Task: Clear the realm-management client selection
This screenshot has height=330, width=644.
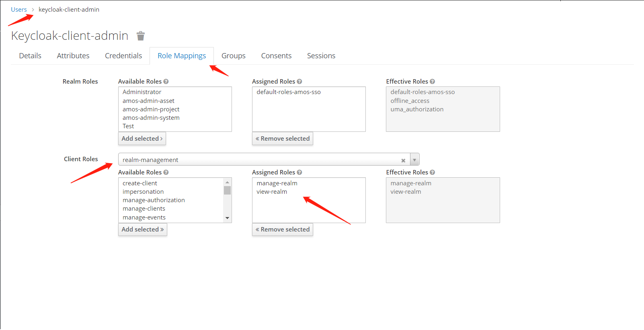Action: click(x=403, y=160)
